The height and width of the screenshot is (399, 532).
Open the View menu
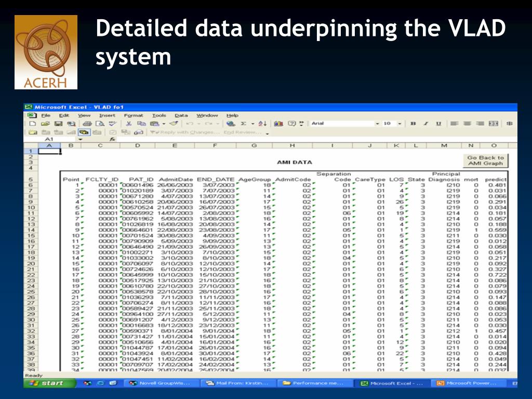pos(84,115)
